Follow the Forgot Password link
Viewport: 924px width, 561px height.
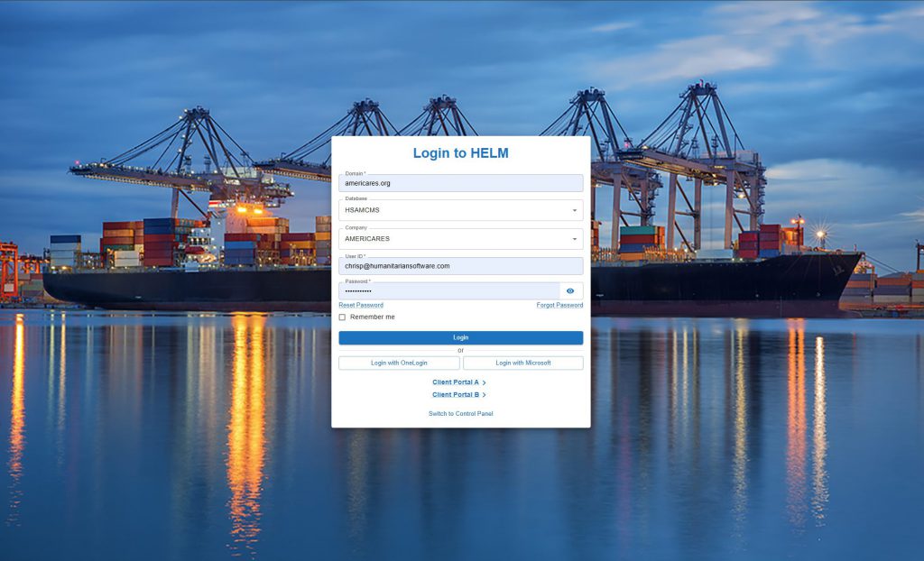click(559, 306)
